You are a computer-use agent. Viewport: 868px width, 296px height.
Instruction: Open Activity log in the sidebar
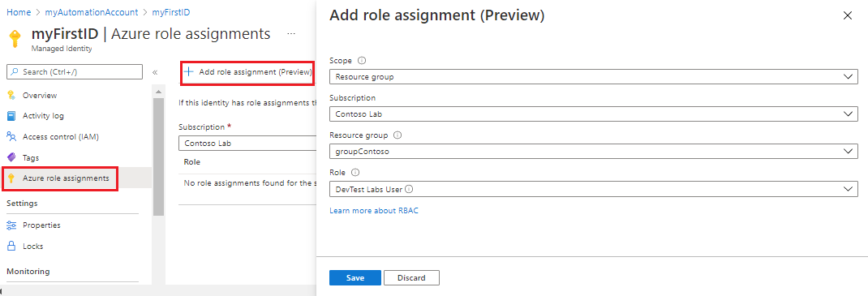pyautogui.click(x=43, y=116)
